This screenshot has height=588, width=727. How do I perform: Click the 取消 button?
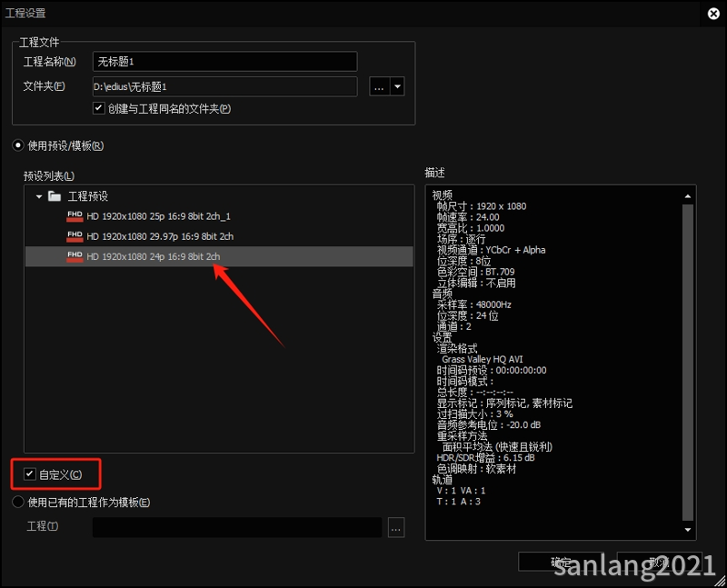660,562
